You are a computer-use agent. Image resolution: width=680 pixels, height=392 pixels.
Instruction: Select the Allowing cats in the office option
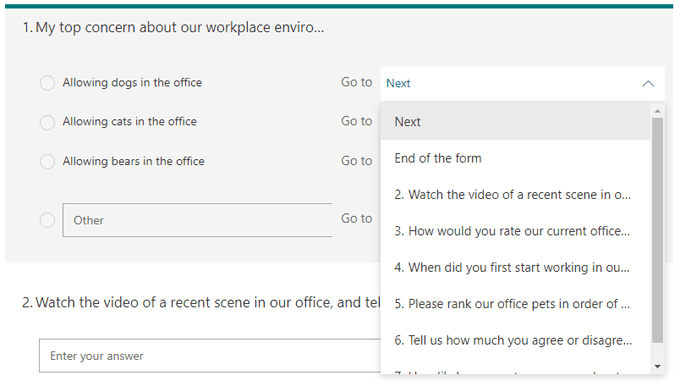coord(47,122)
